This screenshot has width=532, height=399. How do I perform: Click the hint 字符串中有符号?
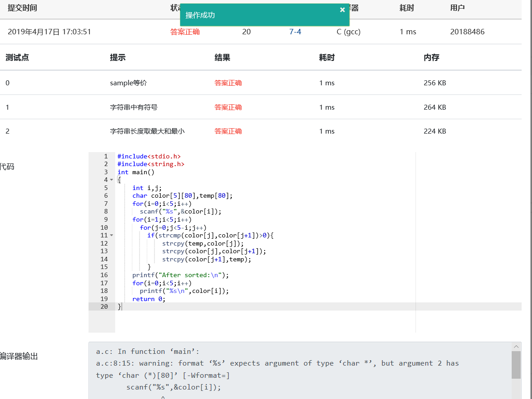click(x=134, y=107)
